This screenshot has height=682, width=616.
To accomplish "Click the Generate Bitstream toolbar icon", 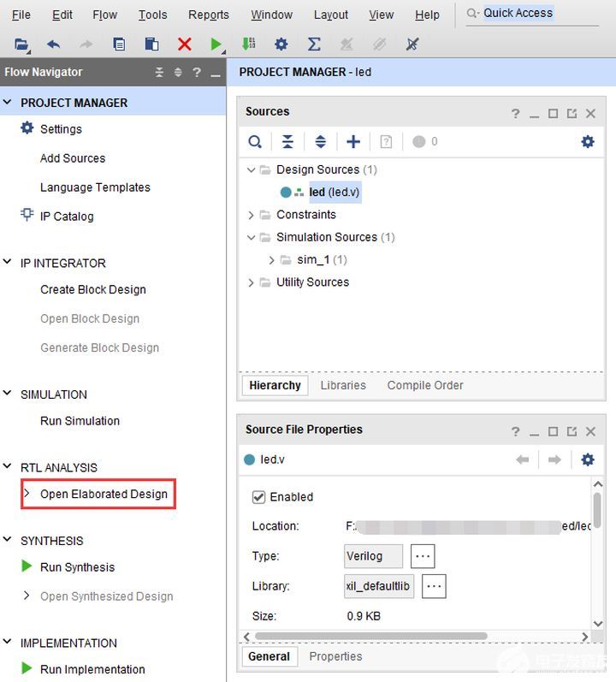I will click(x=249, y=44).
